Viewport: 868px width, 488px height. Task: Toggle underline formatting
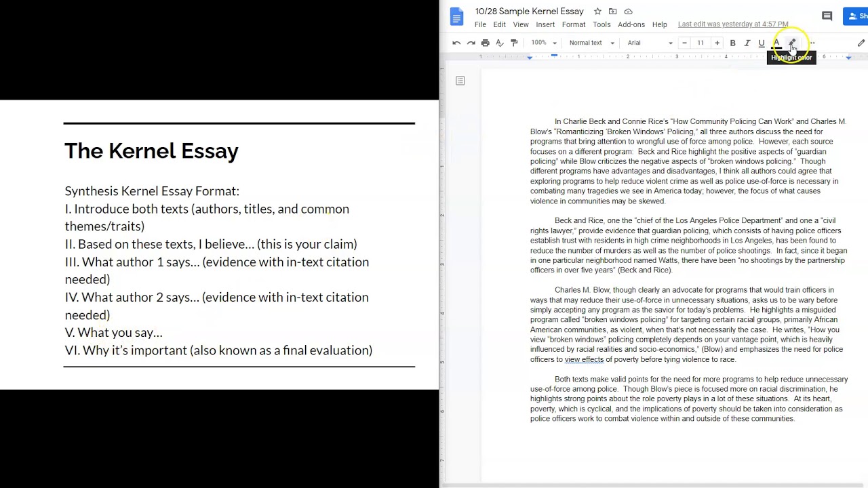click(762, 43)
